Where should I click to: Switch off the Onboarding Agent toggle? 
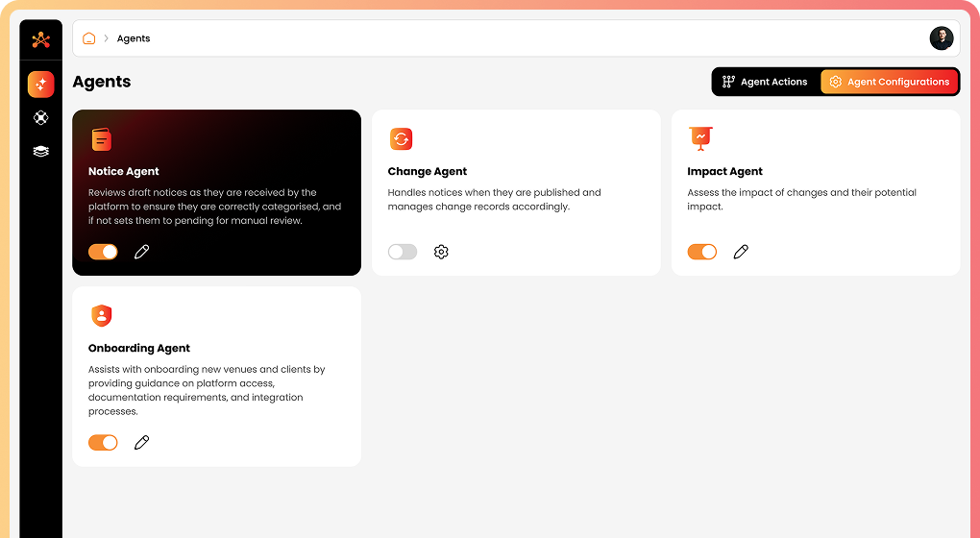[103, 443]
